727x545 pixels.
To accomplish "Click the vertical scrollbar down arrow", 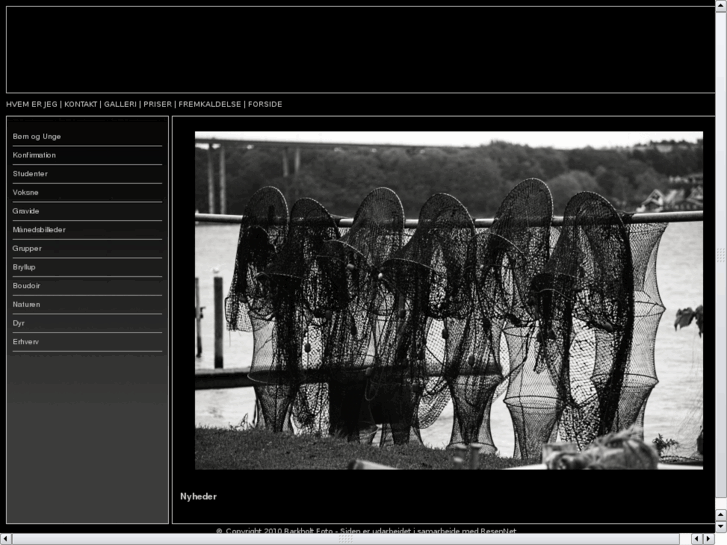I will 721,527.
